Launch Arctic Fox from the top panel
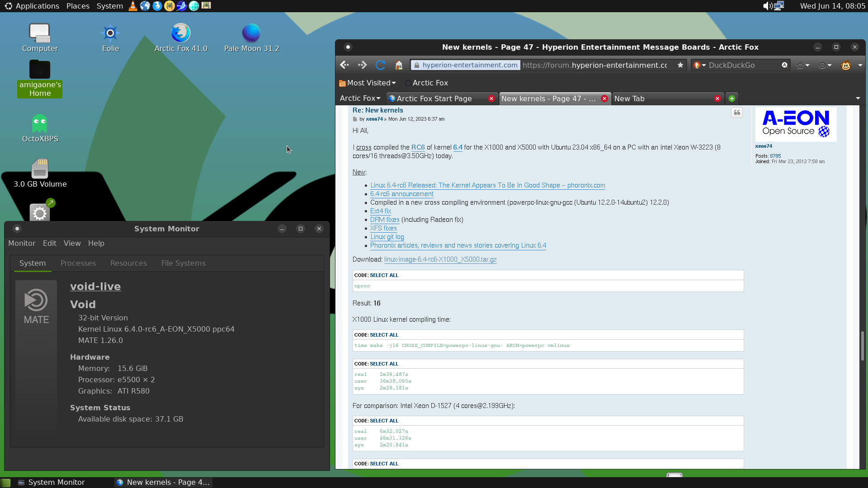The height and width of the screenshot is (488, 868). pyautogui.click(x=157, y=6)
